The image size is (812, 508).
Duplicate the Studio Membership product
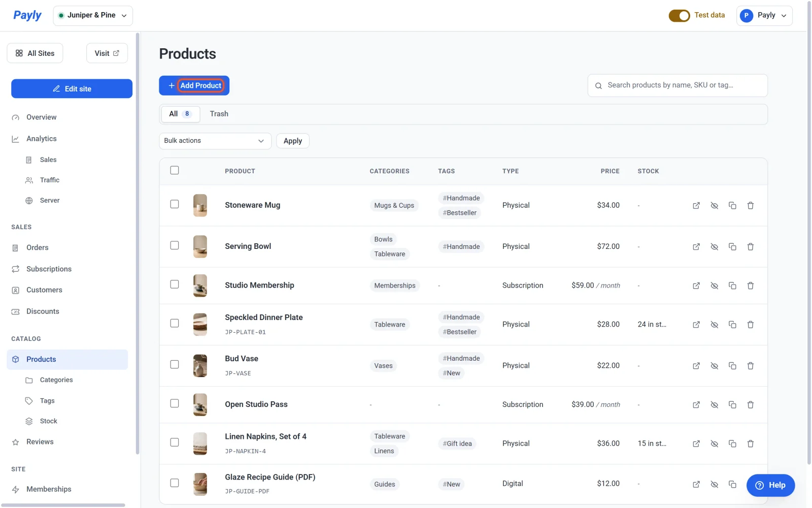tap(732, 285)
